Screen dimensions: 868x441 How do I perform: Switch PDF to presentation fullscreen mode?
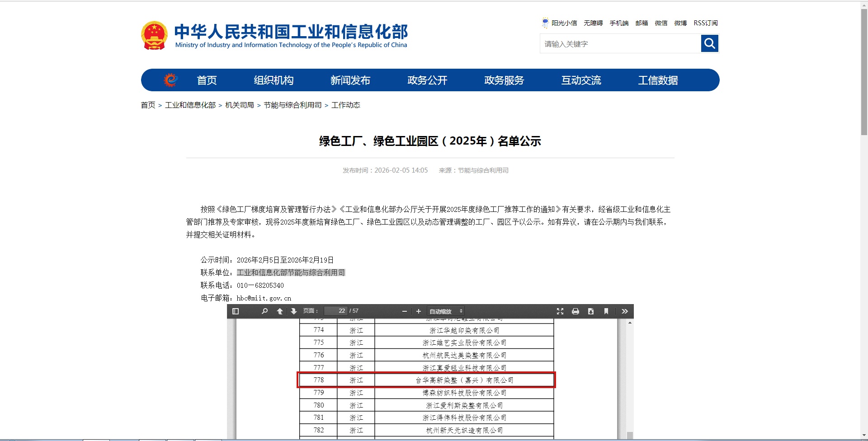click(560, 311)
